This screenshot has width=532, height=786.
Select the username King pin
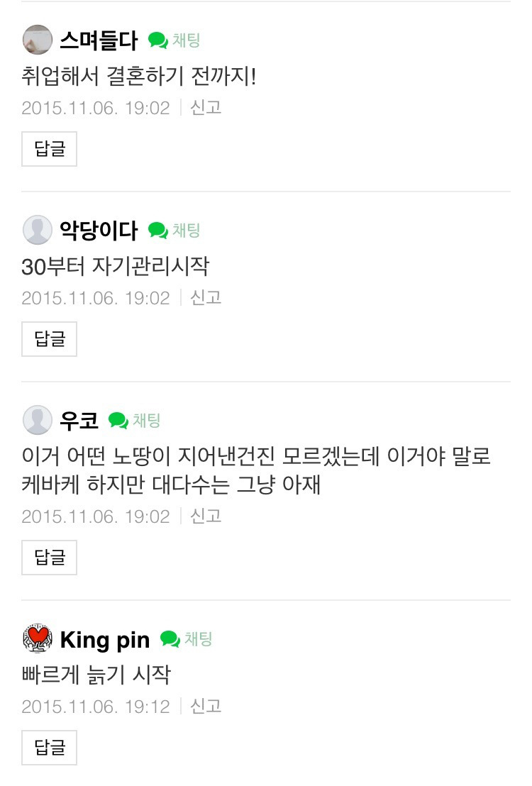pos(105,639)
